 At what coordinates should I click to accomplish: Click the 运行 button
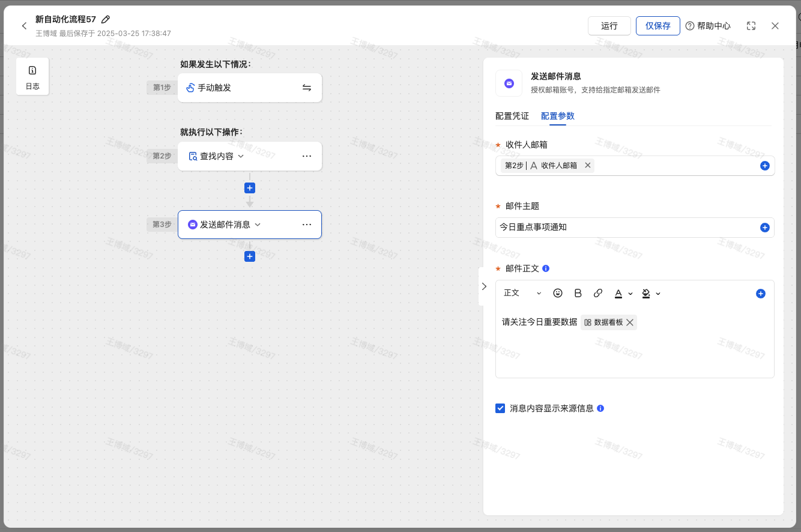click(x=609, y=26)
